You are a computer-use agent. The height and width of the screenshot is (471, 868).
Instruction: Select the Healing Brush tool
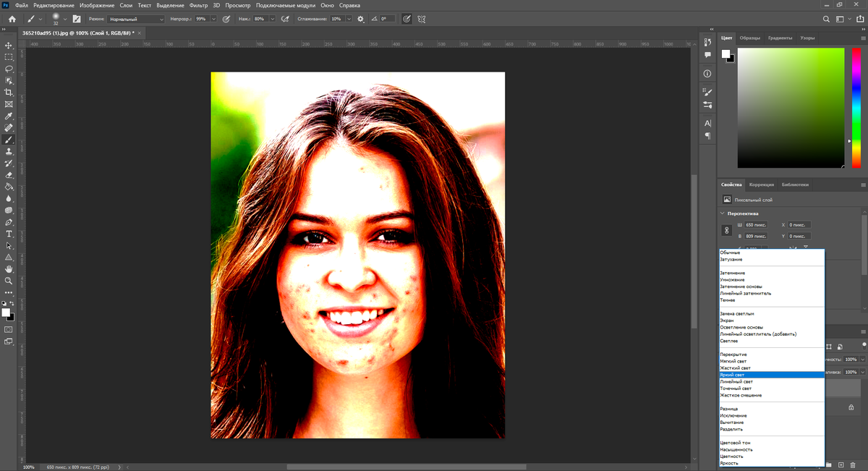pos(9,128)
